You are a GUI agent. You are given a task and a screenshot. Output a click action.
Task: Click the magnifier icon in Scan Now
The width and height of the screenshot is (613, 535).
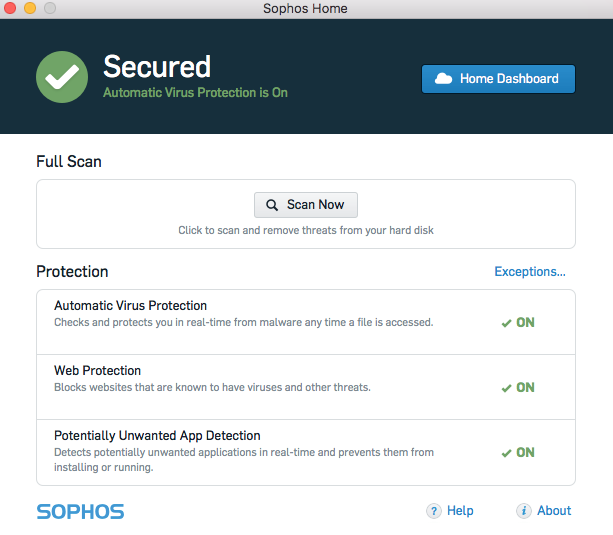pos(272,205)
